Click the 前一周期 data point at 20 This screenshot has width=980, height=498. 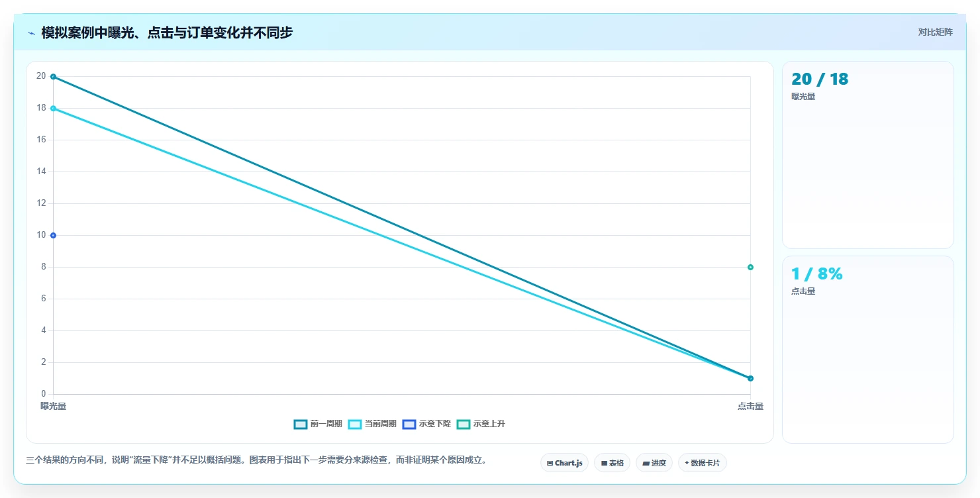[53, 77]
